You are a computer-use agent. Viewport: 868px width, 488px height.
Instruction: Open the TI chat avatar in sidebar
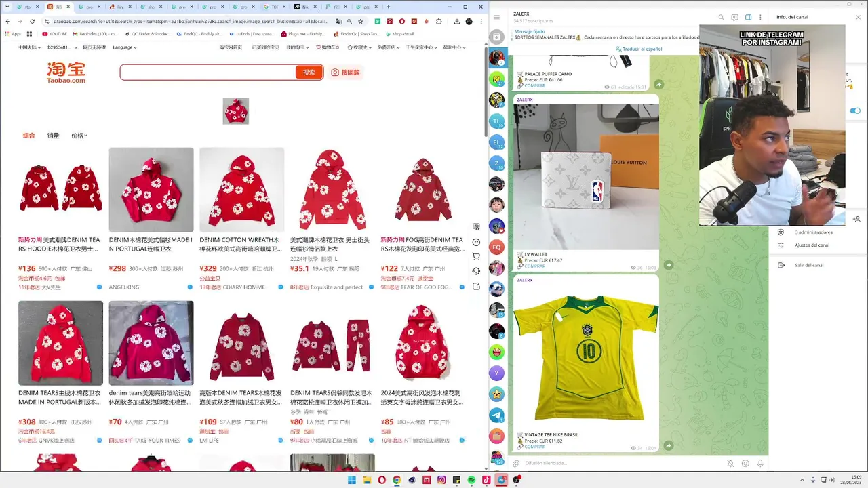point(496,121)
